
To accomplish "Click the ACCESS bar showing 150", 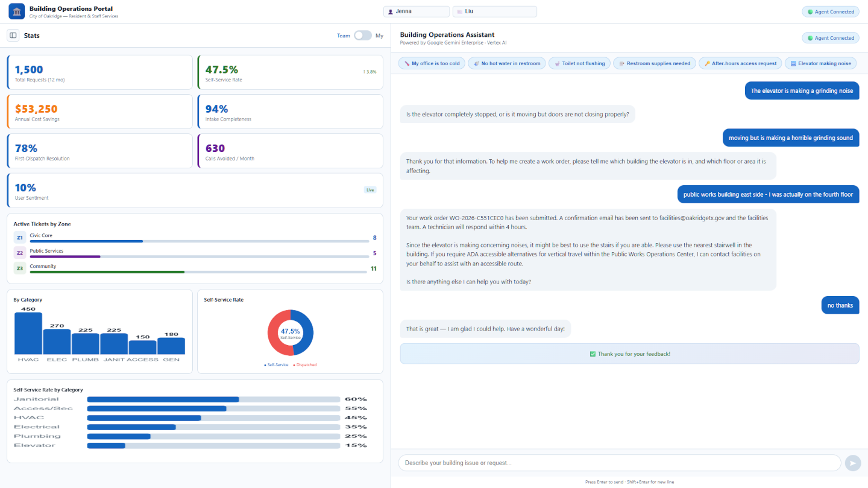I will pyautogui.click(x=142, y=347).
